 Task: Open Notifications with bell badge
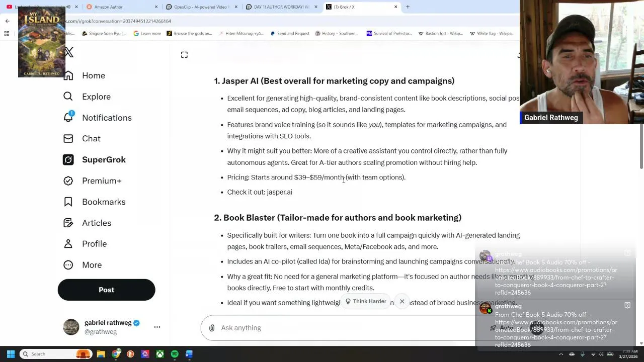point(98,118)
